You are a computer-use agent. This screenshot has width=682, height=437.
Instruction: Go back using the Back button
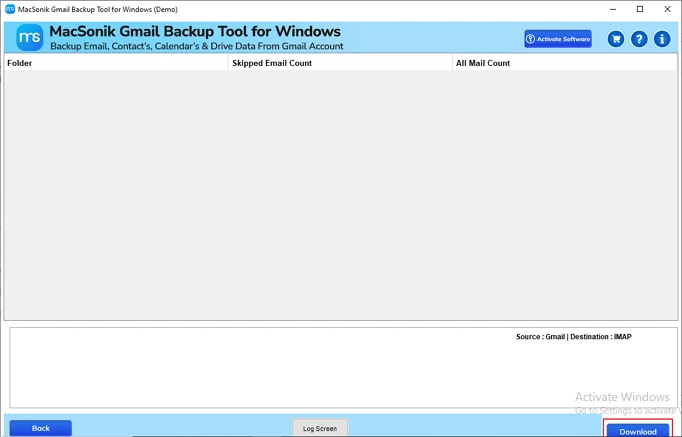point(41,428)
